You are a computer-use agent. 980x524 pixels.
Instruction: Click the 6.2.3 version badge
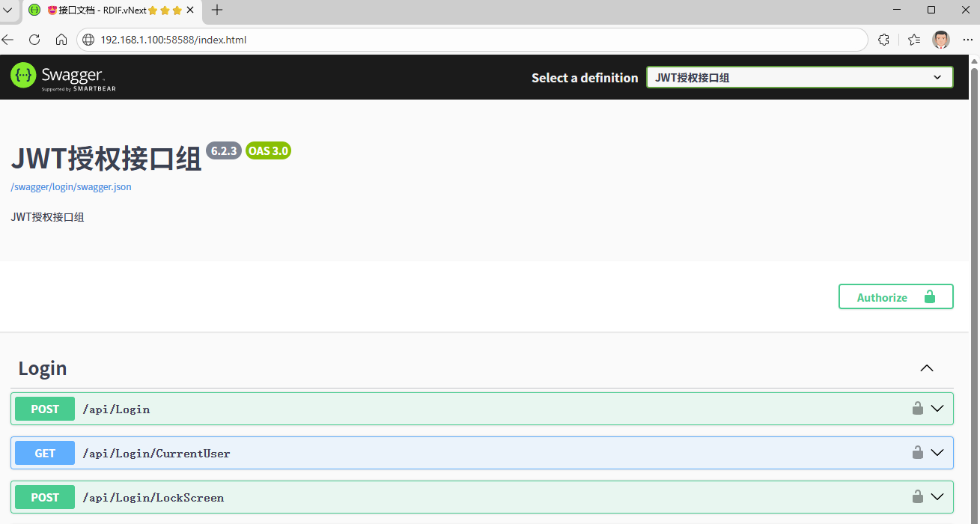coord(224,150)
